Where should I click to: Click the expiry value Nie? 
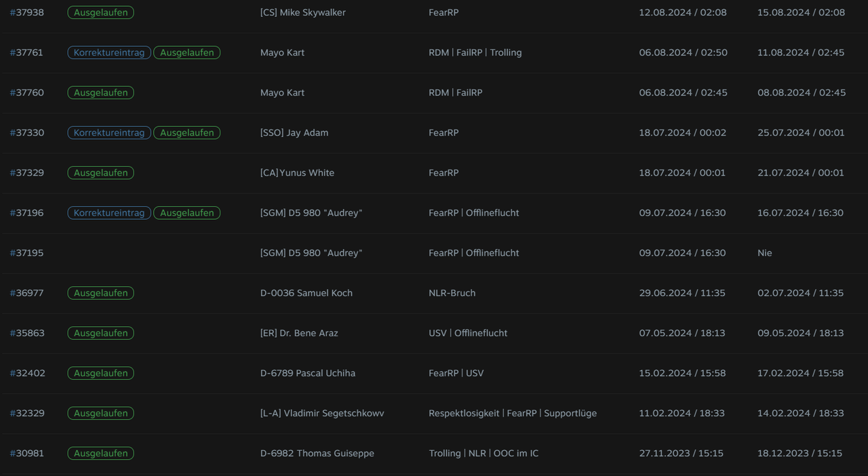(765, 252)
